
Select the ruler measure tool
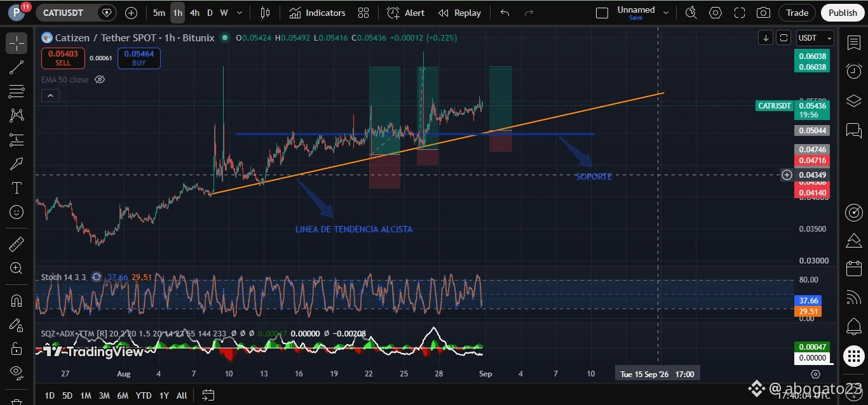17,244
